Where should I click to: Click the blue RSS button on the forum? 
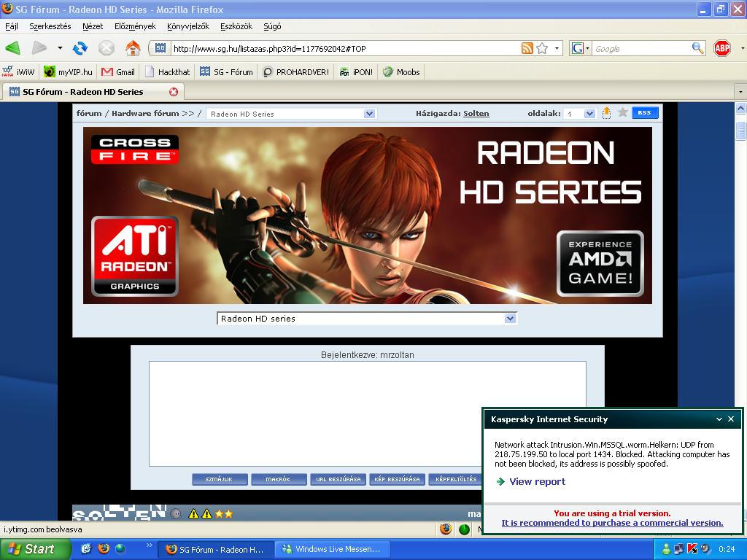pyautogui.click(x=644, y=112)
